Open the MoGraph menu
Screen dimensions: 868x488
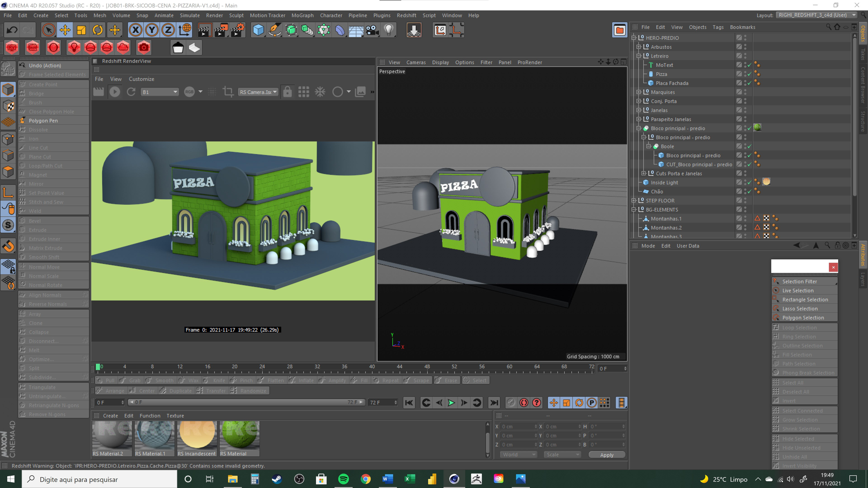tap(302, 15)
